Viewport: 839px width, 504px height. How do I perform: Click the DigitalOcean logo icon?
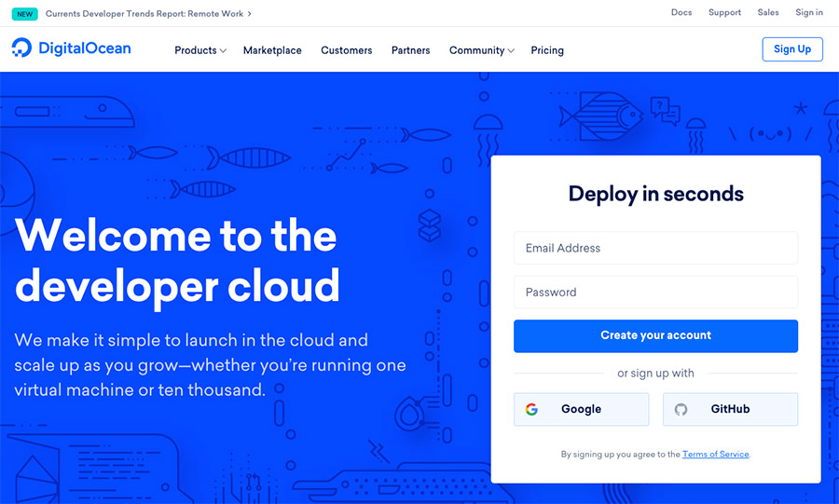[x=22, y=48]
